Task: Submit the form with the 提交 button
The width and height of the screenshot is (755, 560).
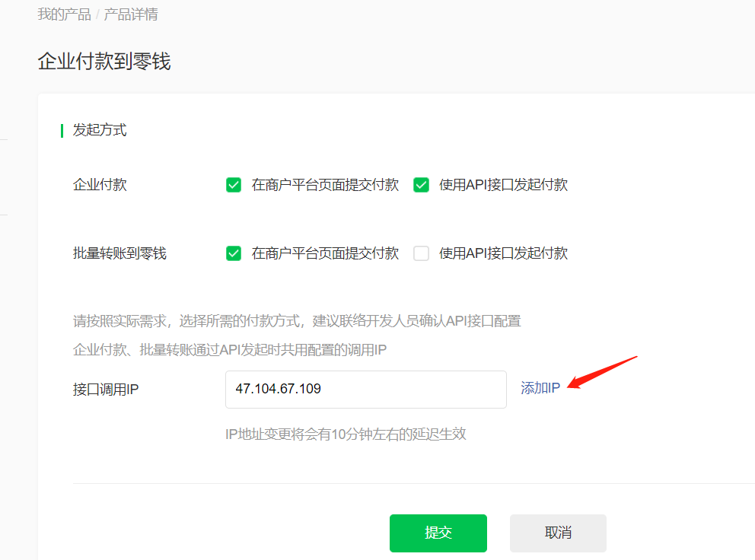Action: coord(438,533)
